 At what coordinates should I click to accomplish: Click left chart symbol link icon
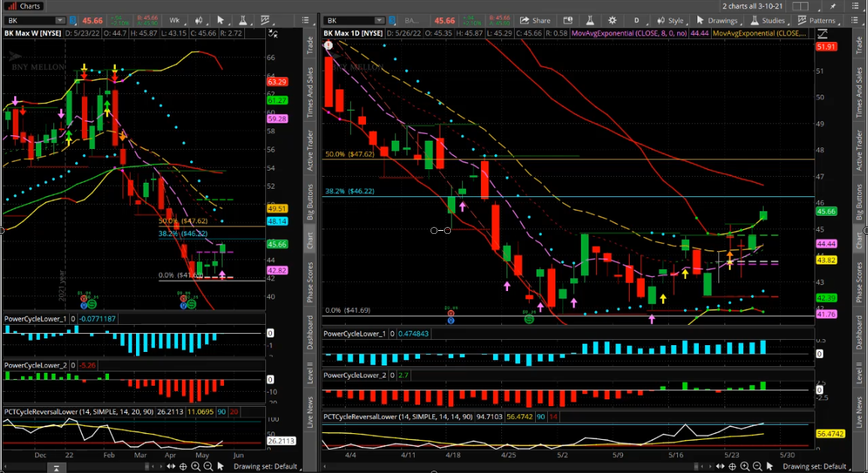(73, 20)
